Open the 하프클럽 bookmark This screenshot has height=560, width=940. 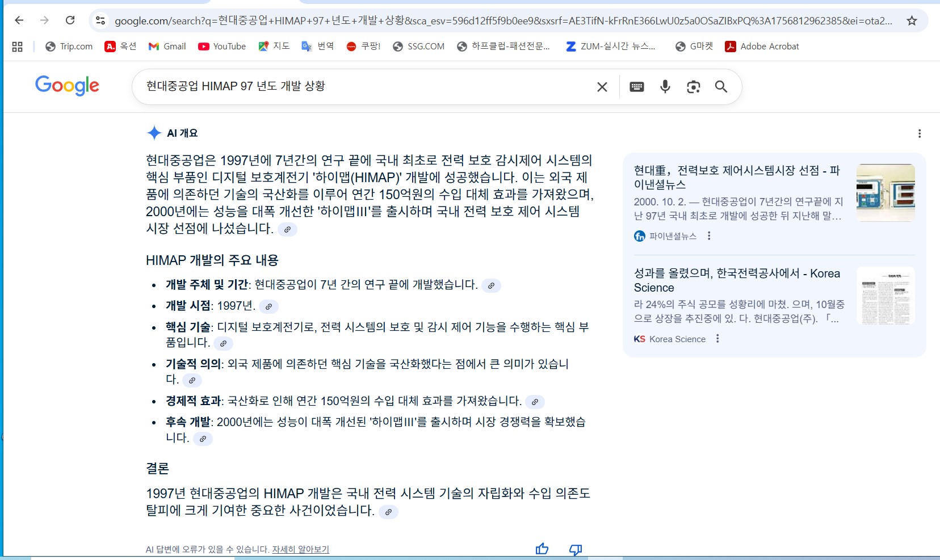(x=503, y=47)
